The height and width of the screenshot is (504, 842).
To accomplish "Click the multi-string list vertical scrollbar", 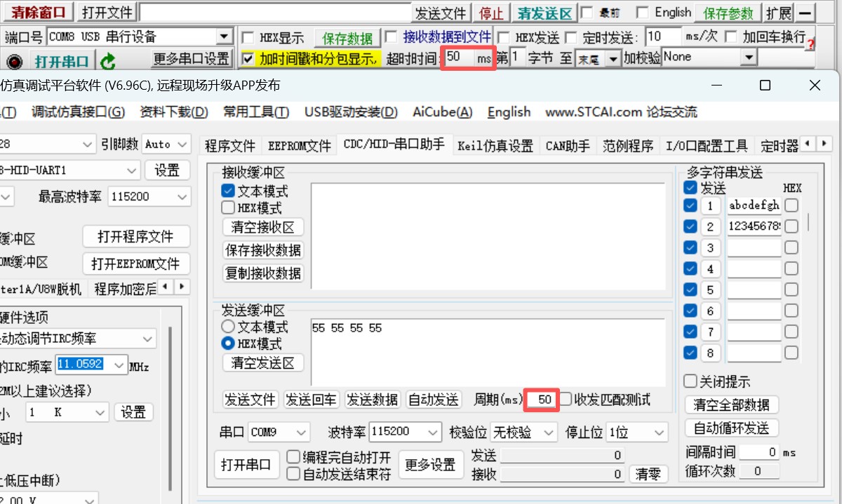I will (809, 222).
